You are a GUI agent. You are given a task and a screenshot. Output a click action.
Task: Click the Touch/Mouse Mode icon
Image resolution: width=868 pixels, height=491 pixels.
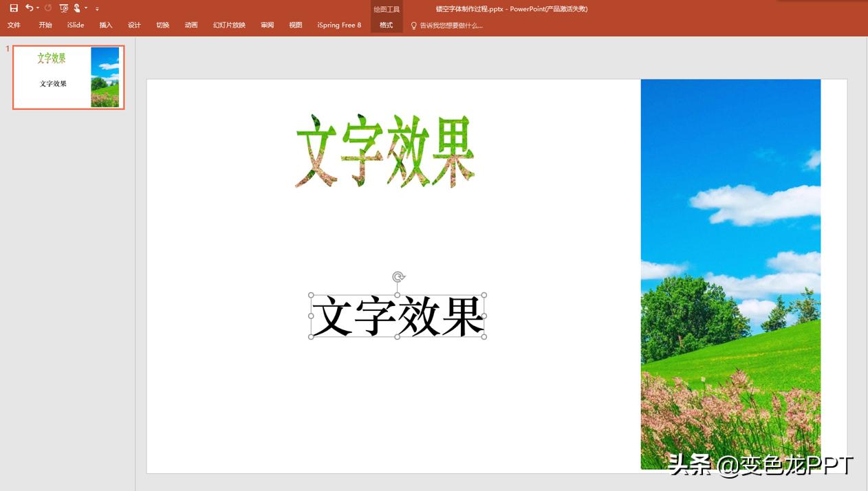pos(77,8)
